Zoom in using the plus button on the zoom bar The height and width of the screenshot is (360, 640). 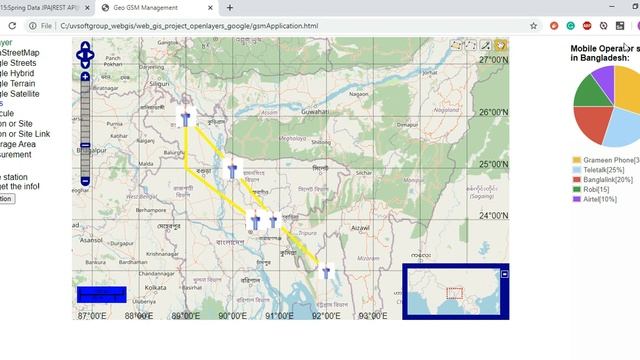click(x=85, y=76)
